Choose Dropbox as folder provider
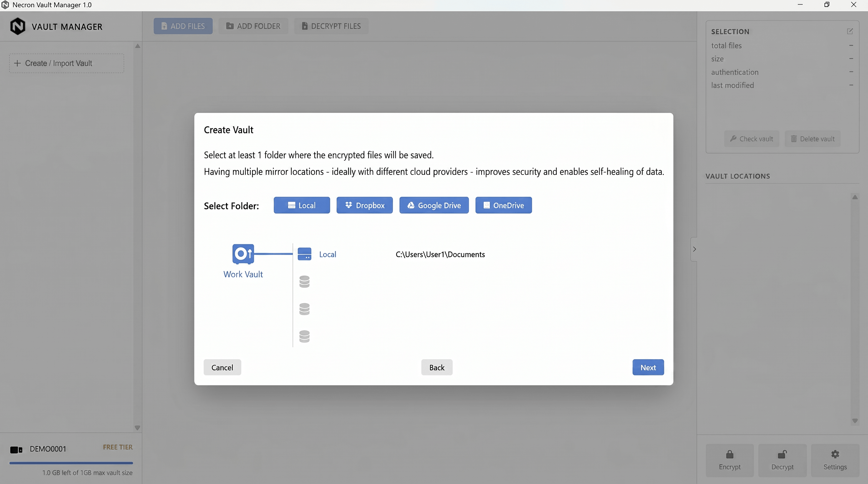The width and height of the screenshot is (868, 484). pyautogui.click(x=364, y=205)
